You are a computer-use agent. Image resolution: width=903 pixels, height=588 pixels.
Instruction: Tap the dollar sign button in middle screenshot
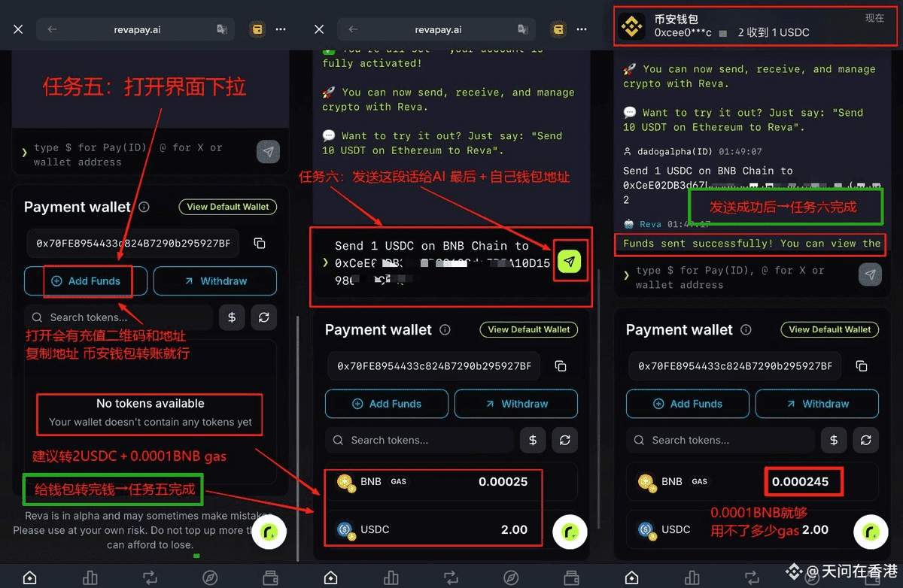(x=533, y=440)
